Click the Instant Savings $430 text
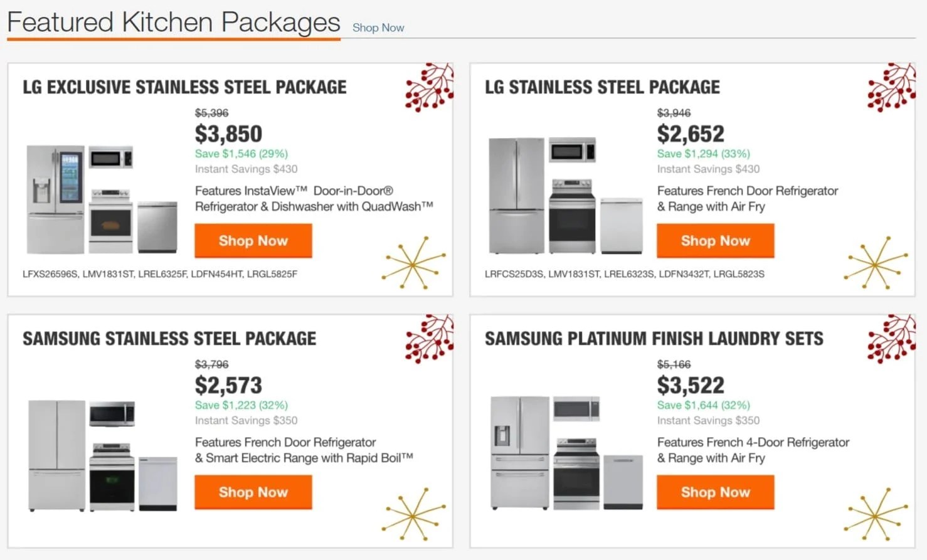927x560 pixels. pos(246,169)
